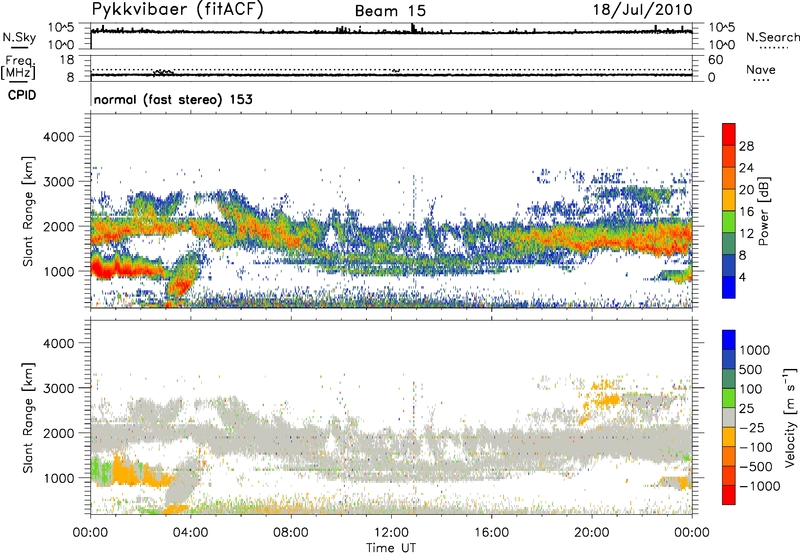The image size is (800, 554).
Task: Select the "N.Sky" legend label
Action: click(19, 37)
